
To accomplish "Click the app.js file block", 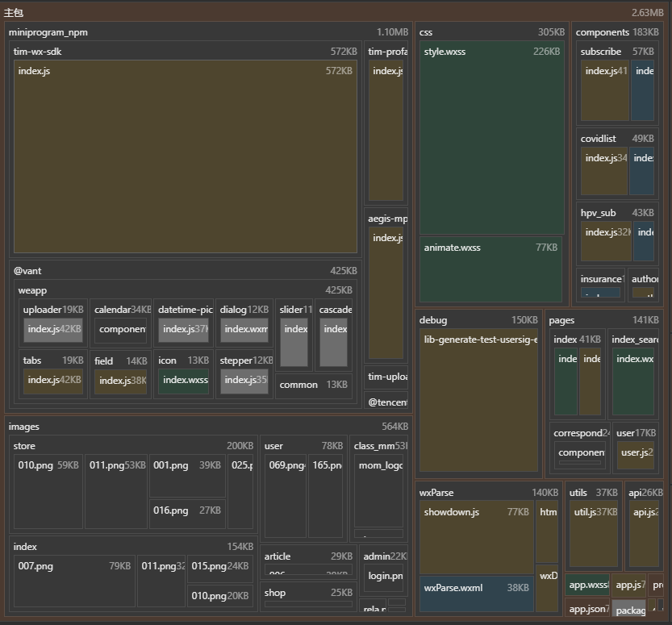I will [x=628, y=585].
